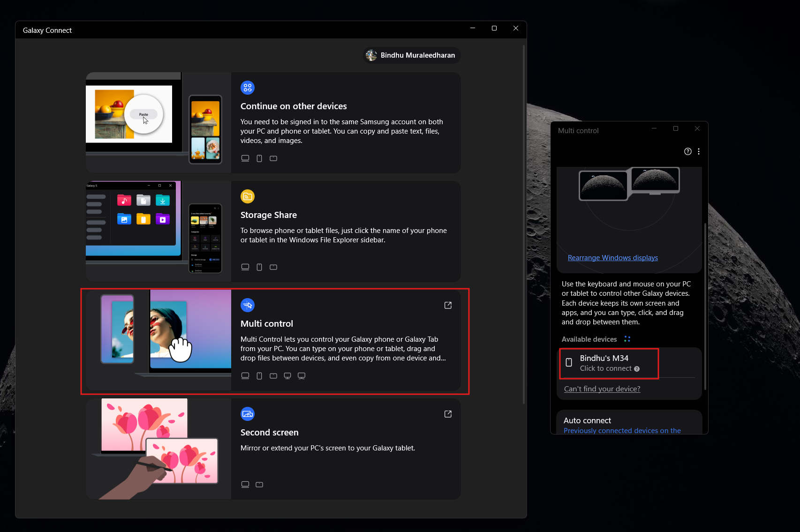Click the Continue on other devices feature icon
800x532 pixels.
click(248, 87)
